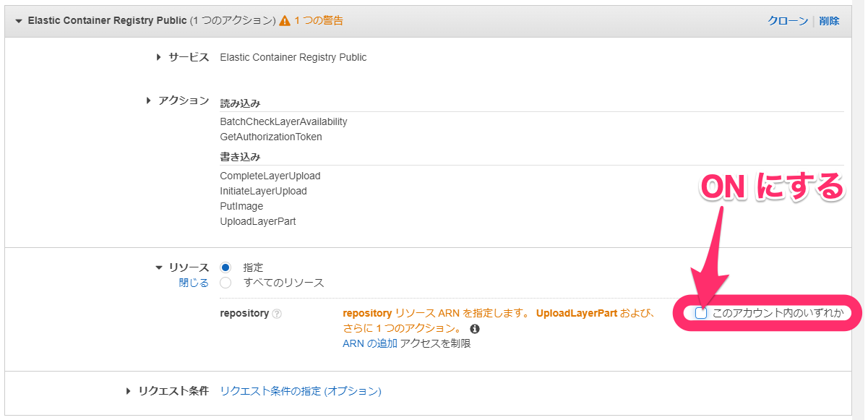Click the 1 つの警告 warning text
868x420 pixels.
tap(319, 21)
